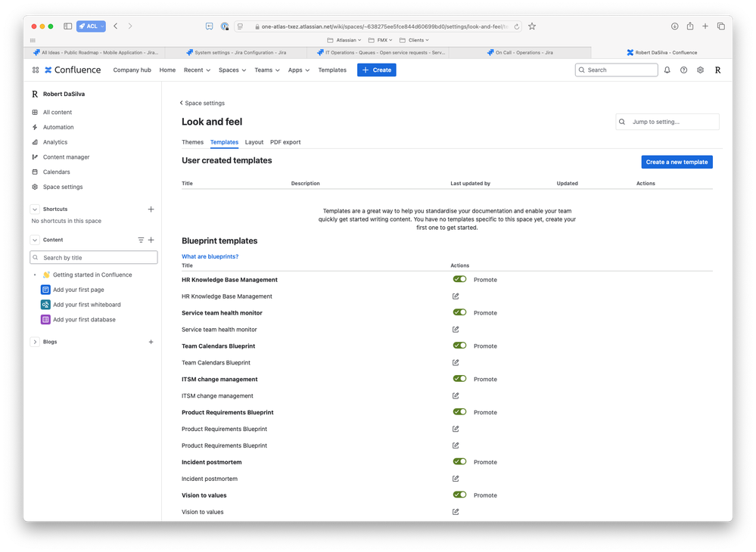The image size is (756, 552).
Task: Switch to the Layout tab
Action: [254, 142]
